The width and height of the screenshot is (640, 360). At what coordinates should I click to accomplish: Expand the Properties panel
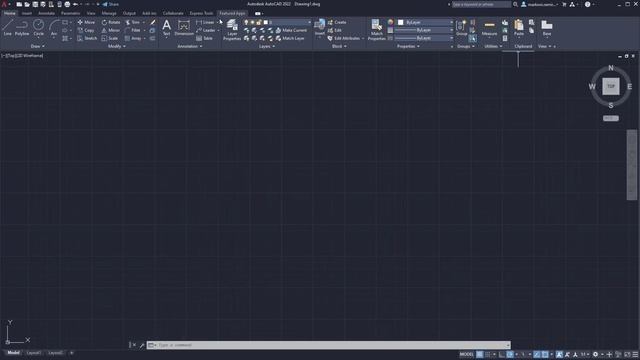(x=408, y=46)
